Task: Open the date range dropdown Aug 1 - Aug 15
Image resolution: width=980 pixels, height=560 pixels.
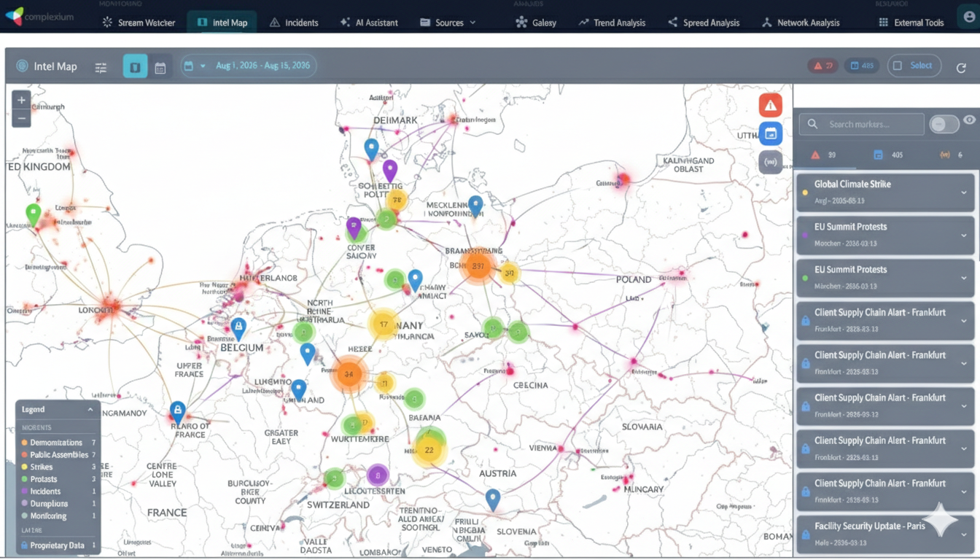Action: [249, 66]
